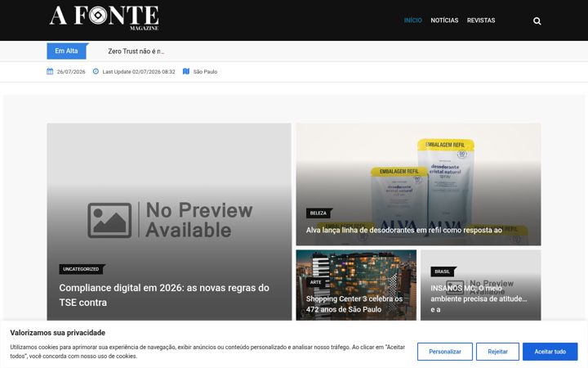Click the clock icon beside Last Update

[x=96, y=71]
